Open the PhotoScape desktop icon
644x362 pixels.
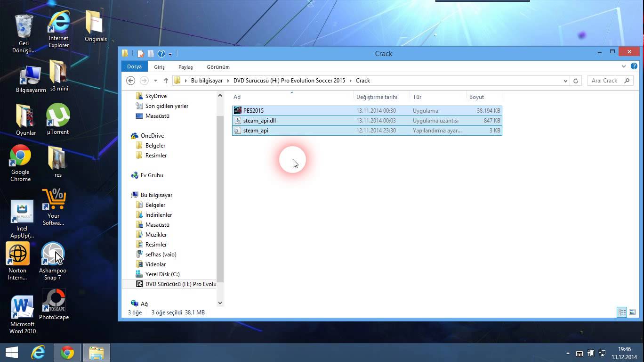coord(54,304)
